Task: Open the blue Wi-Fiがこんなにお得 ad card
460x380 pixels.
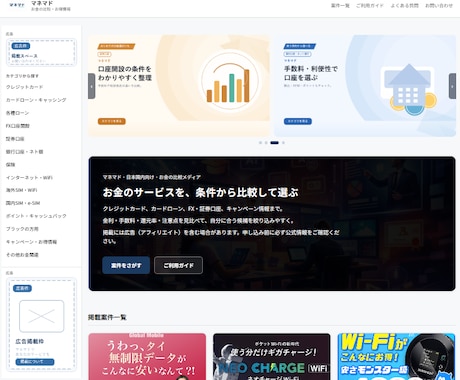Action: 396,356
